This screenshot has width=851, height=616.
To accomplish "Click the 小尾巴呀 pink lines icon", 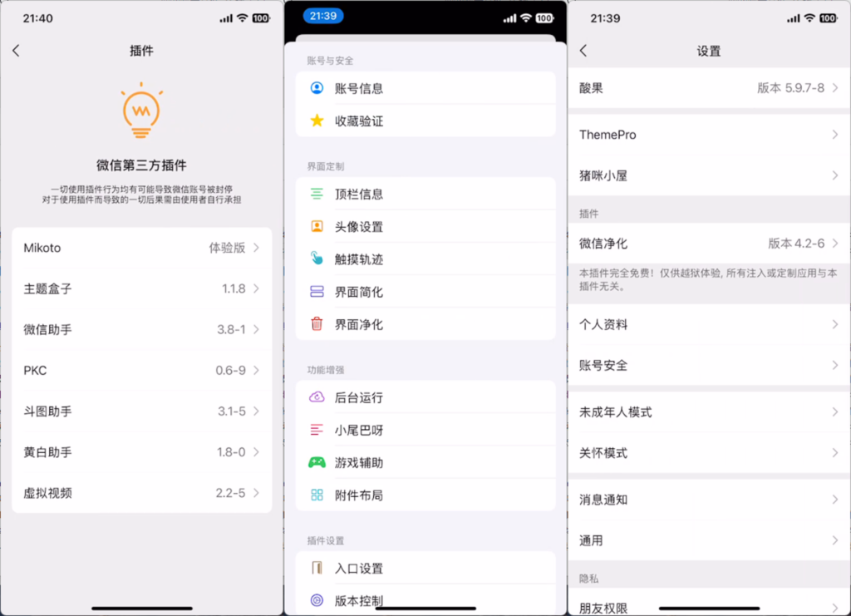I will click(317, 430).
